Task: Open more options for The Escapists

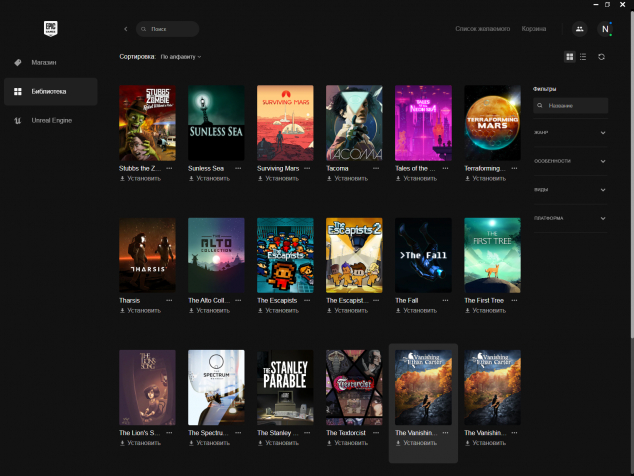Action: (x=307, y=300)
